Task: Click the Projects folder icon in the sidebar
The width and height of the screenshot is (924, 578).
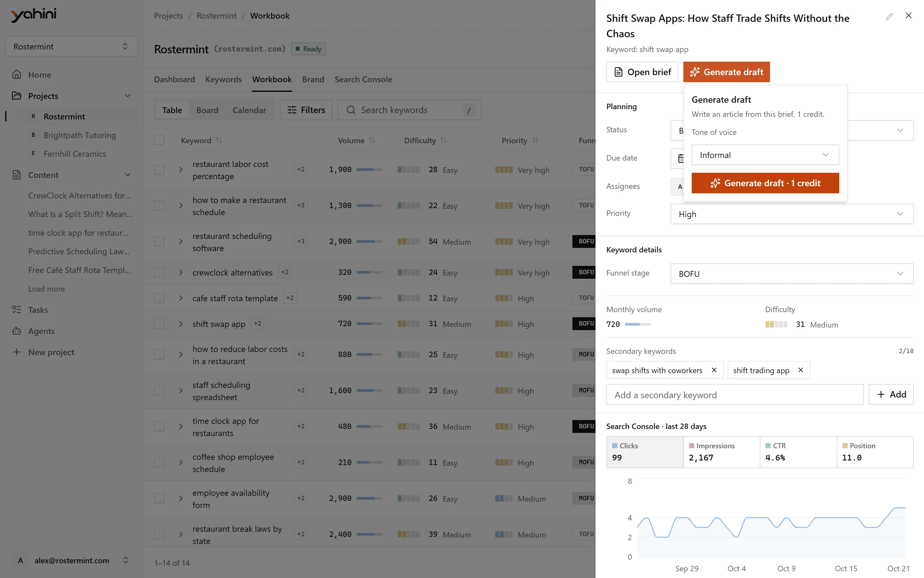Action: pos(16,96)
